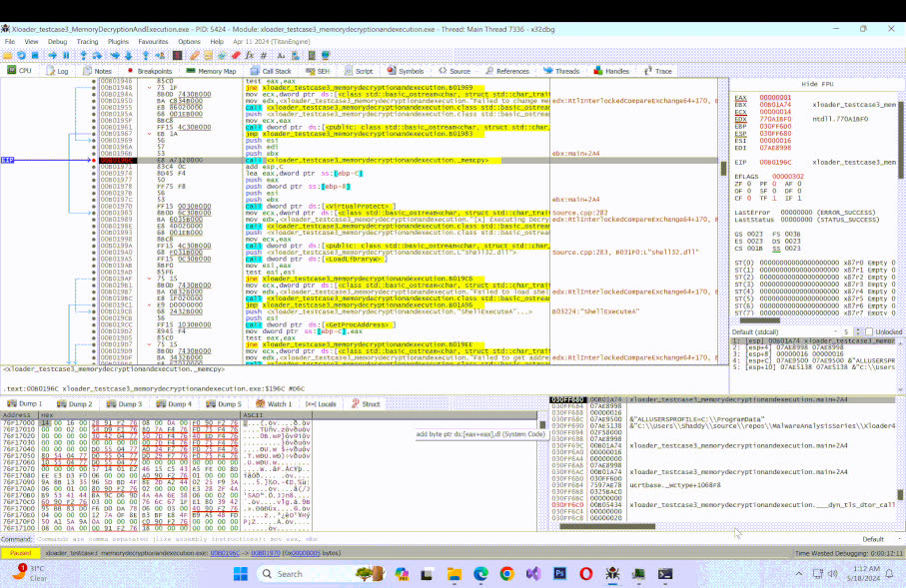
Task: Click the Functions fx icon
Action: pos(250,56)
